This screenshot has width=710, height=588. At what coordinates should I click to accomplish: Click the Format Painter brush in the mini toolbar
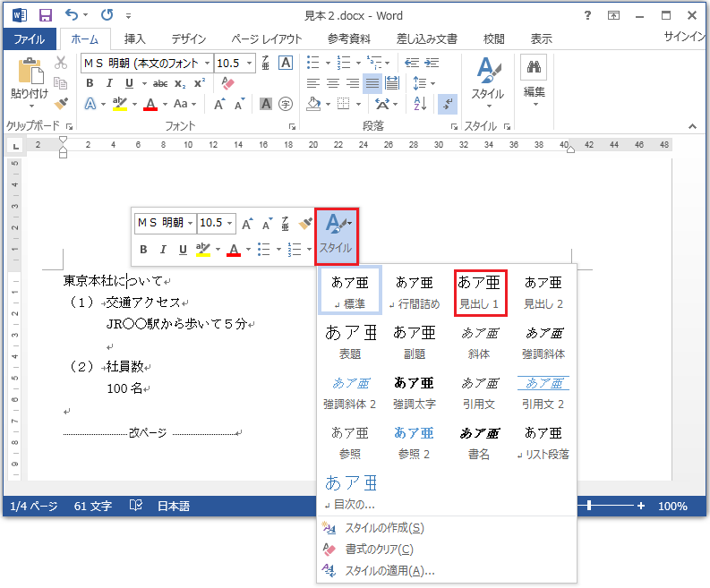click(304, 223)
